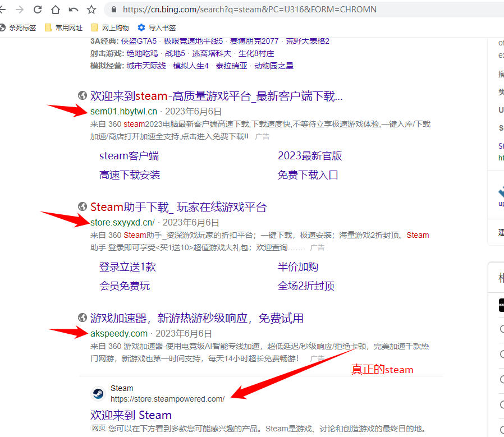This screenshot has width=504, height=437.
Task: Click the Steam logo favicon in results
Action: tap(98, 393)
